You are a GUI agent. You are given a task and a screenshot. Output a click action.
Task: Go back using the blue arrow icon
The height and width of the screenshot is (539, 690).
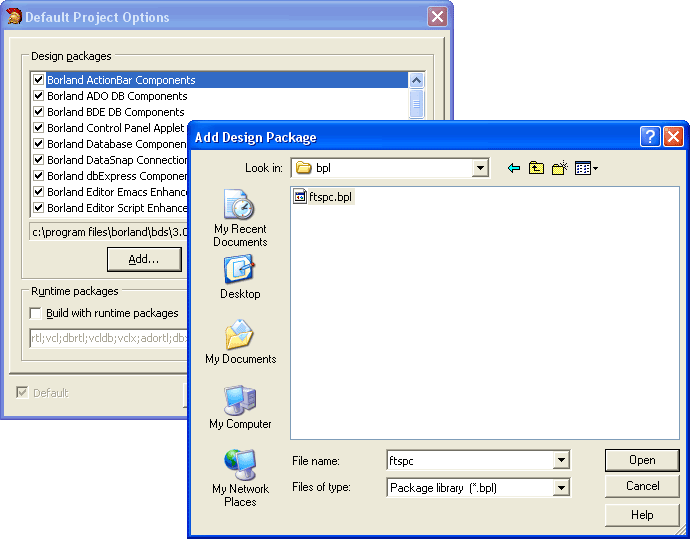point(514,168)
